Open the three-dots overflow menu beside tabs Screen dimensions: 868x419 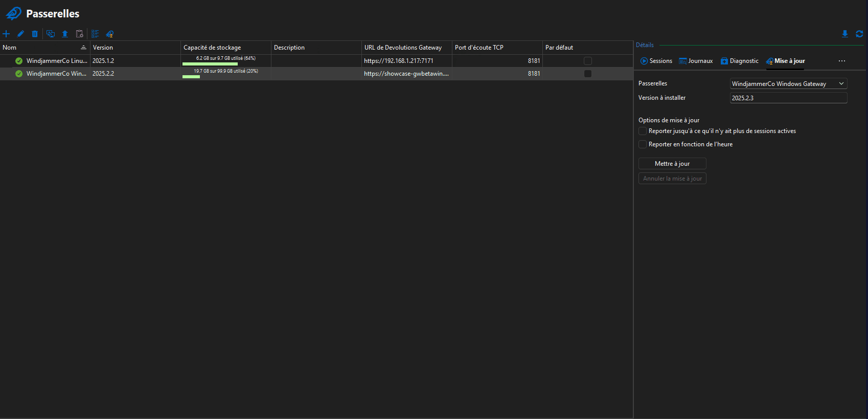(841, 61)
